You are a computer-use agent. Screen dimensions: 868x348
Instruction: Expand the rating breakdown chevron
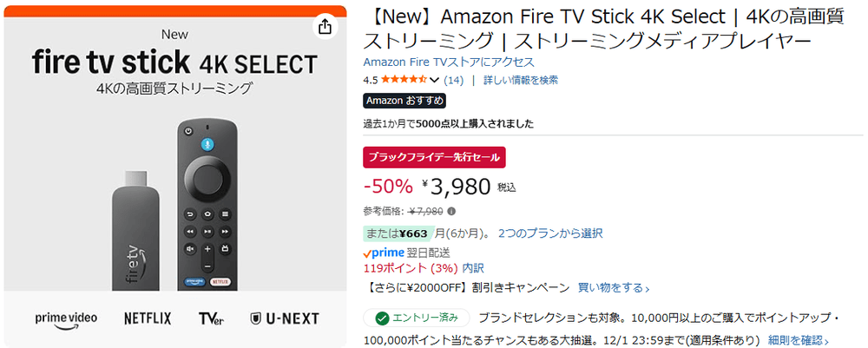pyautogui.click(x=435, y=81)
